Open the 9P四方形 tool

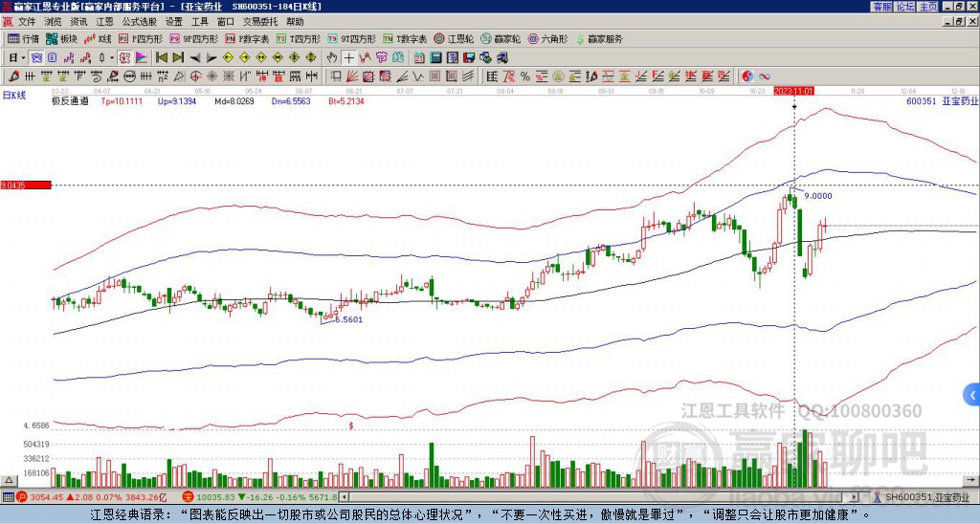tap(193, 38)
